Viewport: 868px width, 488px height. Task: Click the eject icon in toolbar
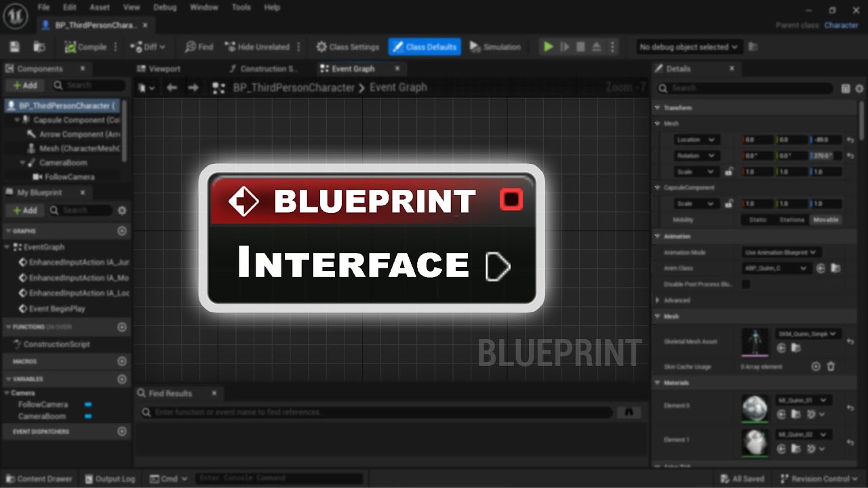596,47
